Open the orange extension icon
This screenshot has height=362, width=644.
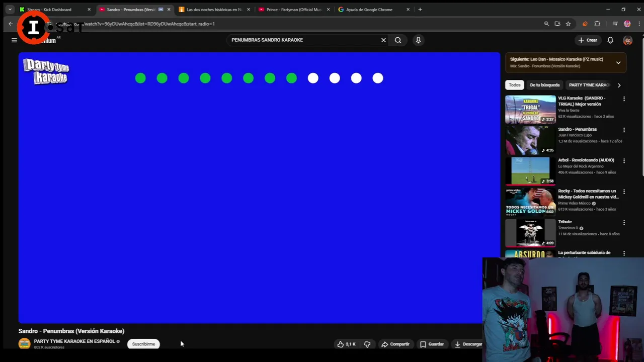[x=585, y=24]
